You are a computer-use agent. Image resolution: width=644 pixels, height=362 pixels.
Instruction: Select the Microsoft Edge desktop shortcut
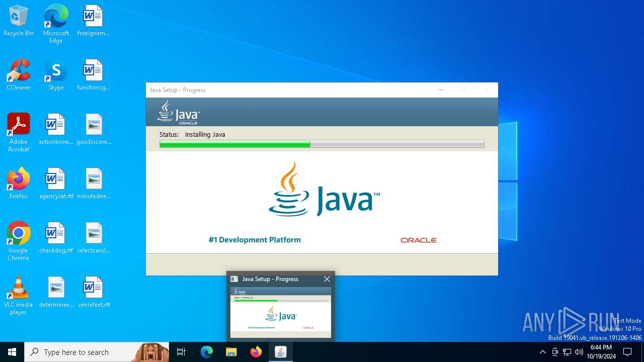pos(56,24)
